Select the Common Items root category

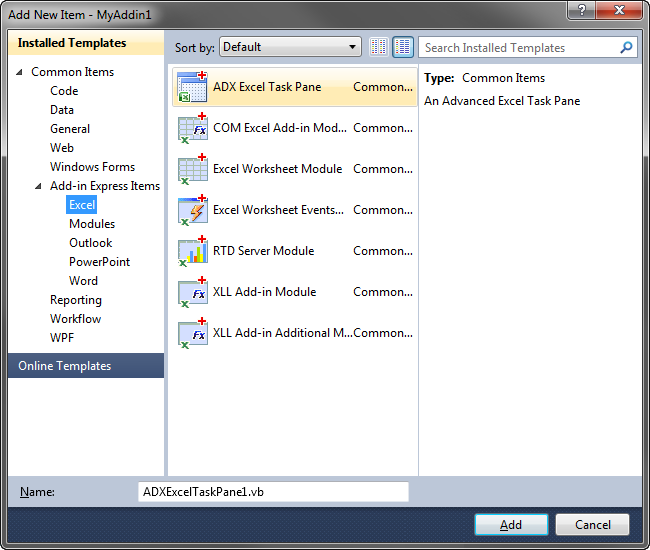click(x=73, y=72)
